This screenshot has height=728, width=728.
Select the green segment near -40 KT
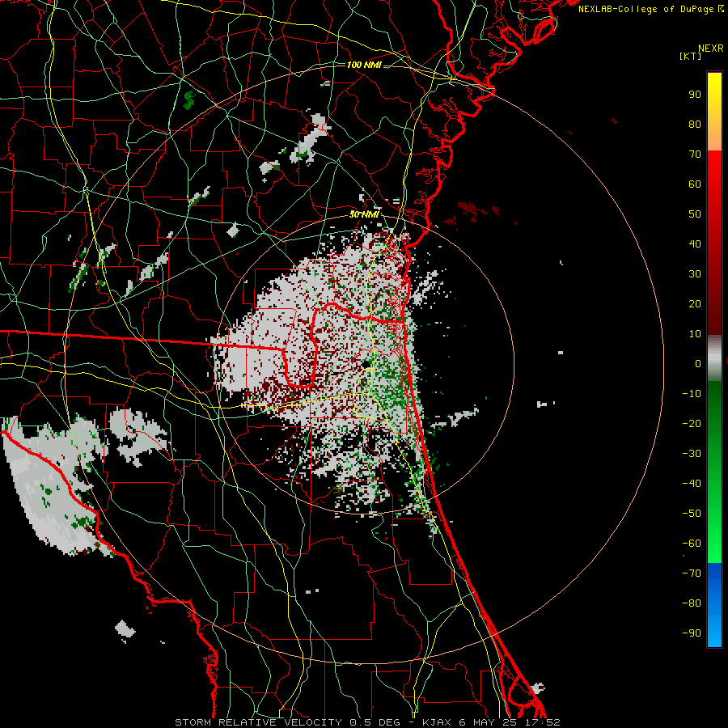coord(714,484)
